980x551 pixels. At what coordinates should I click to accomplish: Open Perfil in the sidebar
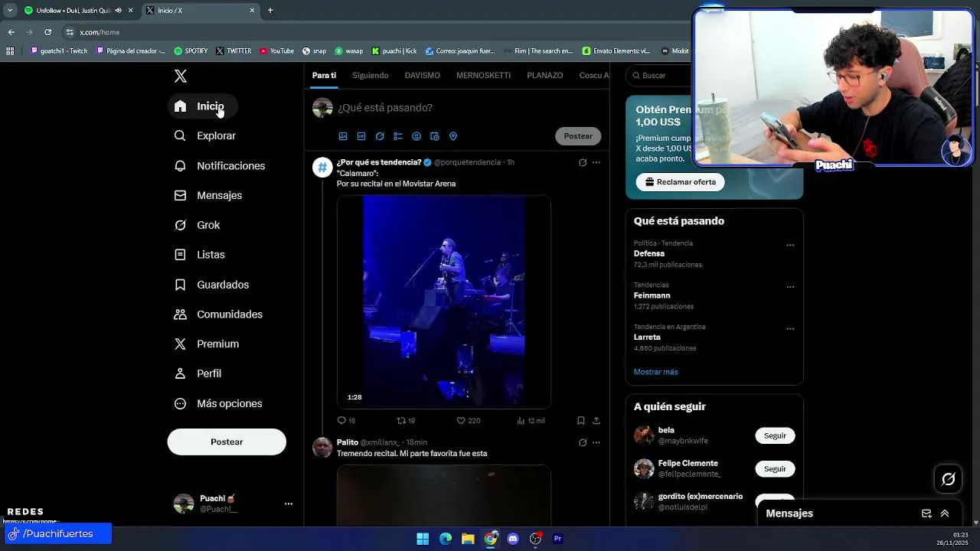198,373
